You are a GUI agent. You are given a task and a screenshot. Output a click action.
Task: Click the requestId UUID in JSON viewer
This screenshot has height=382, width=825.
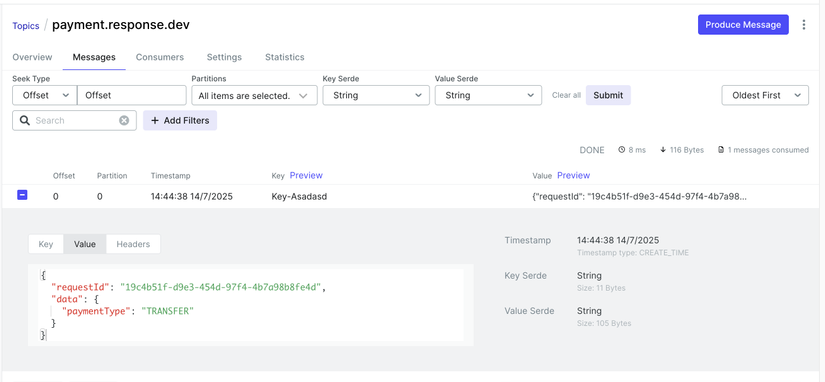pos(220,288)
